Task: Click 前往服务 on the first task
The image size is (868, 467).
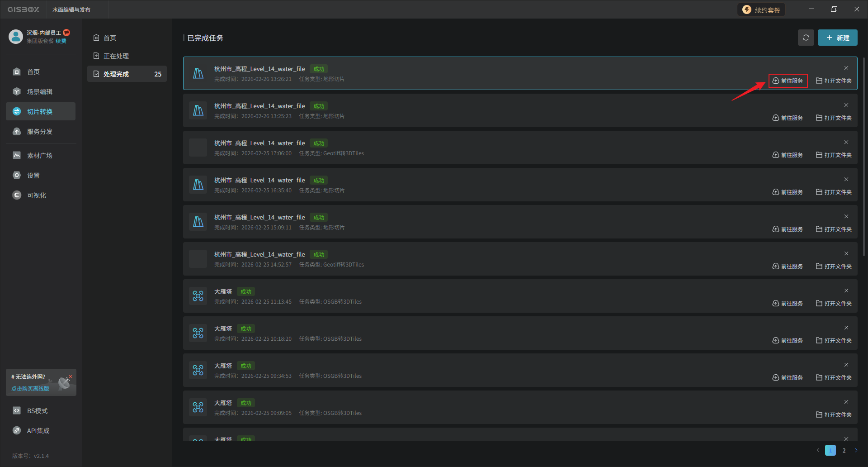Action: [788, 81]
